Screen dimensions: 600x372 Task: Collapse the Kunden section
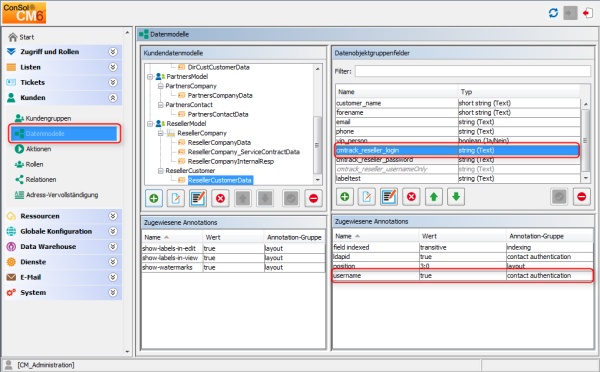113,98
